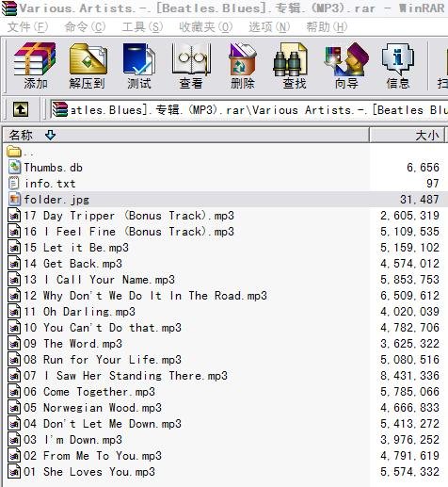Open the 查找 (Find) binoculars icon
Viewport: 448px width, 487px height.
coord(294,66)
